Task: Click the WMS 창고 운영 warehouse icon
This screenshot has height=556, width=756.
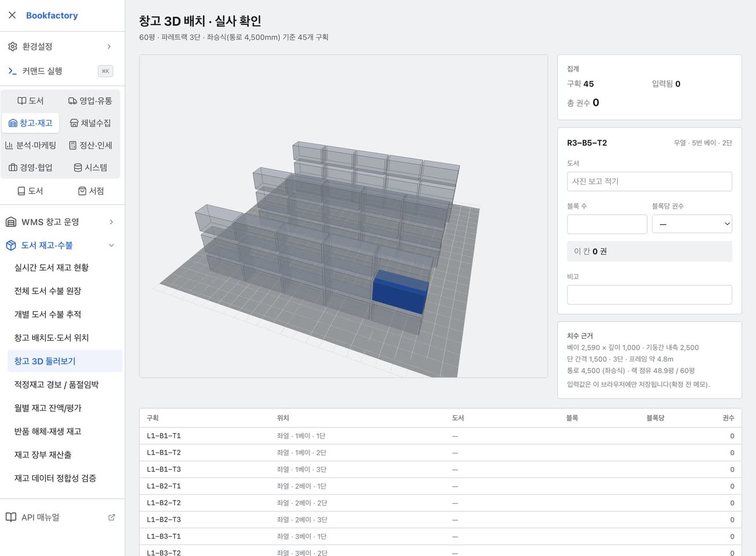Action: click(11, 222)
